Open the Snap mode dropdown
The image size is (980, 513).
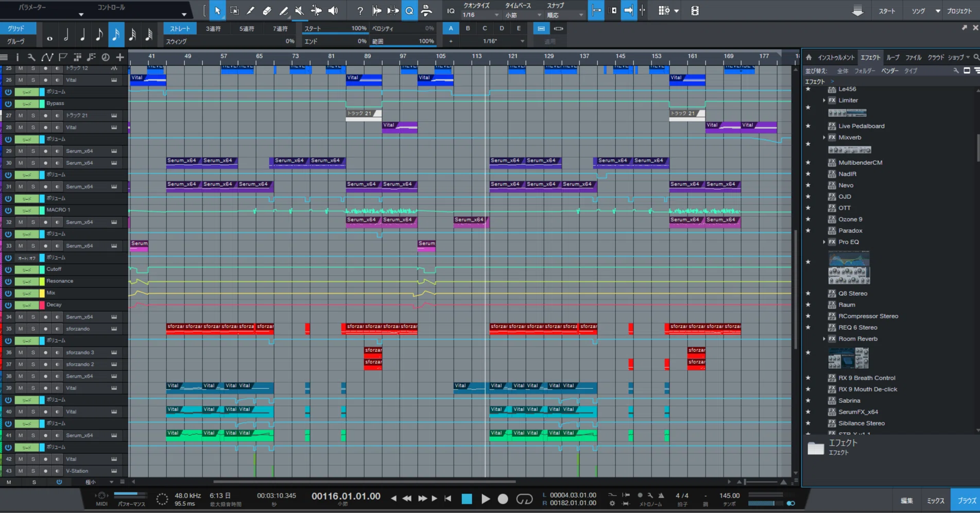tap(564, 15)
